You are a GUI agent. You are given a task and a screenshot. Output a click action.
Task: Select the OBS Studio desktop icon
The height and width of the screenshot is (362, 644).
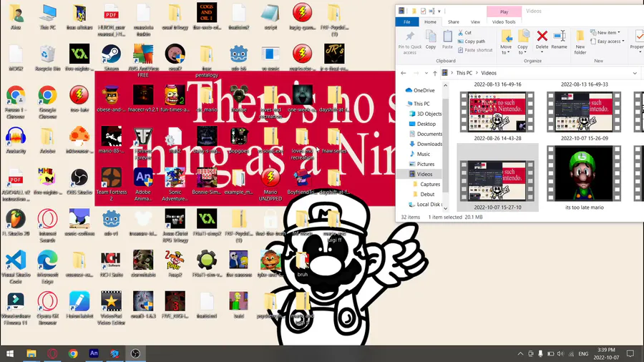pyautogui.click(x=79, y=177)
